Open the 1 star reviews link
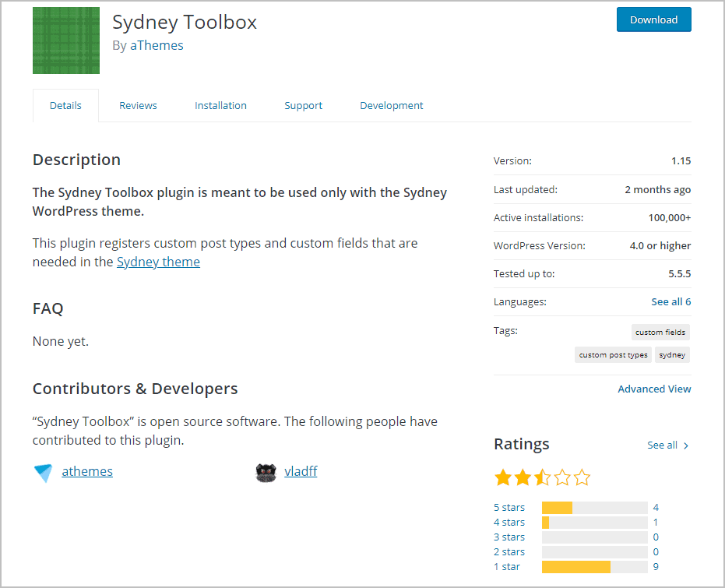This screenshot has width=725, height=588. point(507,567)
